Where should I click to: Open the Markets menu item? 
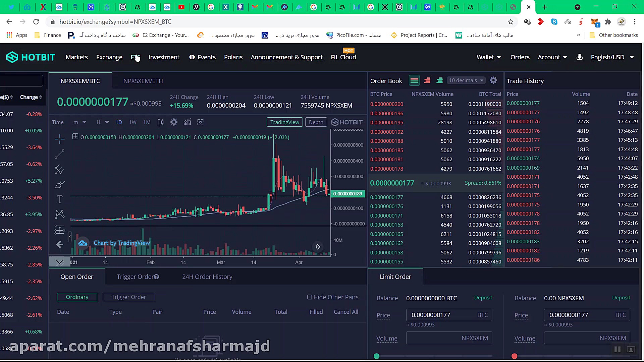(77, 57)
